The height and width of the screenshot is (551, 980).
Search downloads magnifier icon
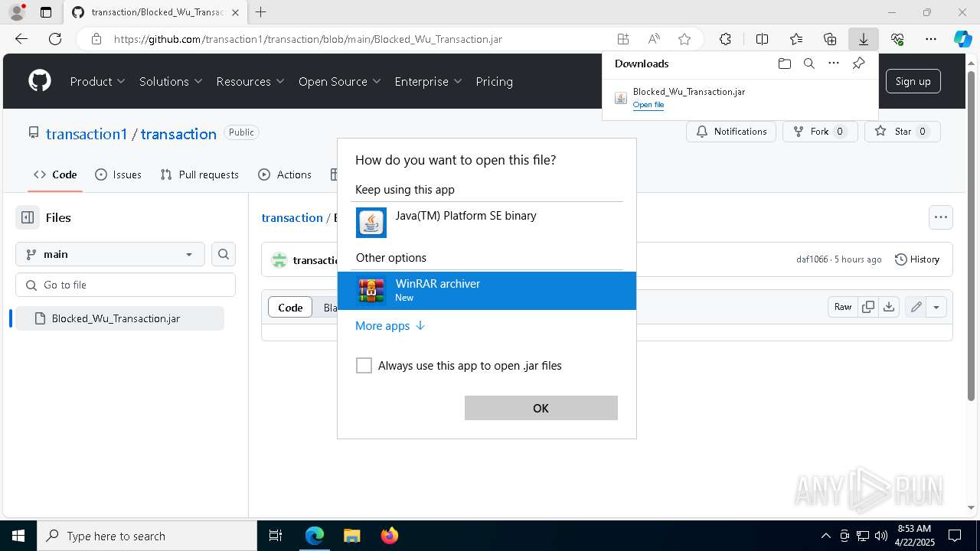point(808,64)
